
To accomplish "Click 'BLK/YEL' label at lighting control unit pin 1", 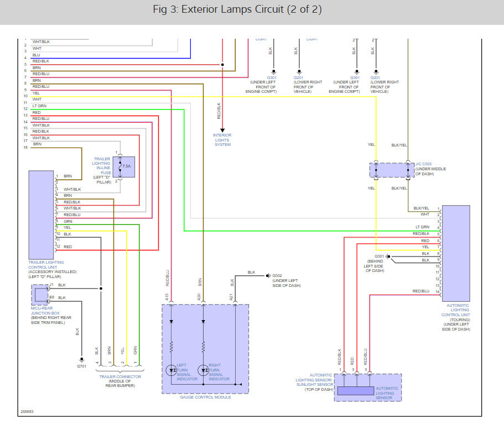I will tap(421, 208).
